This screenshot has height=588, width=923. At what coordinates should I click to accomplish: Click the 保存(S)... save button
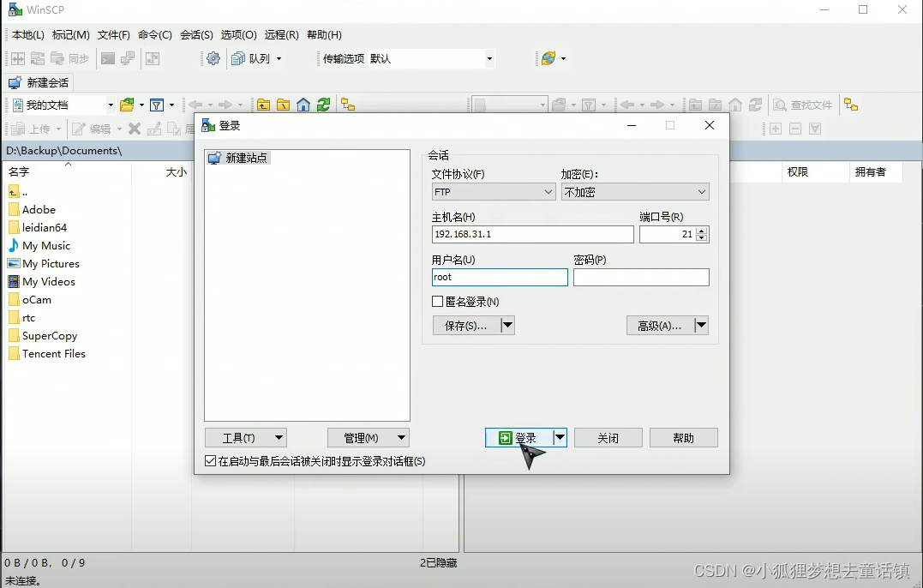tap(466, 325)
